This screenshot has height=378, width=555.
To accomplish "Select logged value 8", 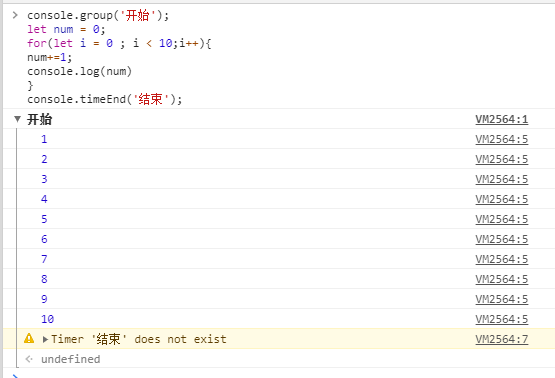I will [x=44, y=279].
